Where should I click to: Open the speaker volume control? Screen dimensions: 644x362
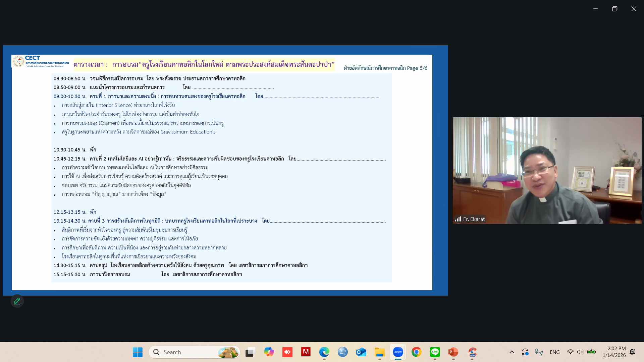580,352
